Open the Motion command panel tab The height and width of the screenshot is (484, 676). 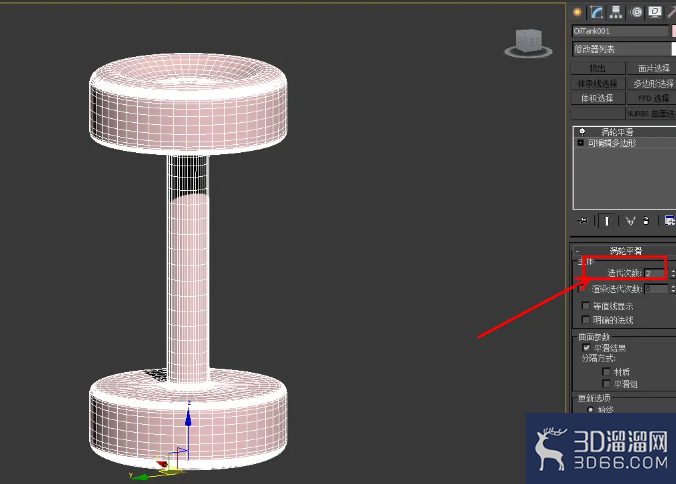[x=636, y=12]
